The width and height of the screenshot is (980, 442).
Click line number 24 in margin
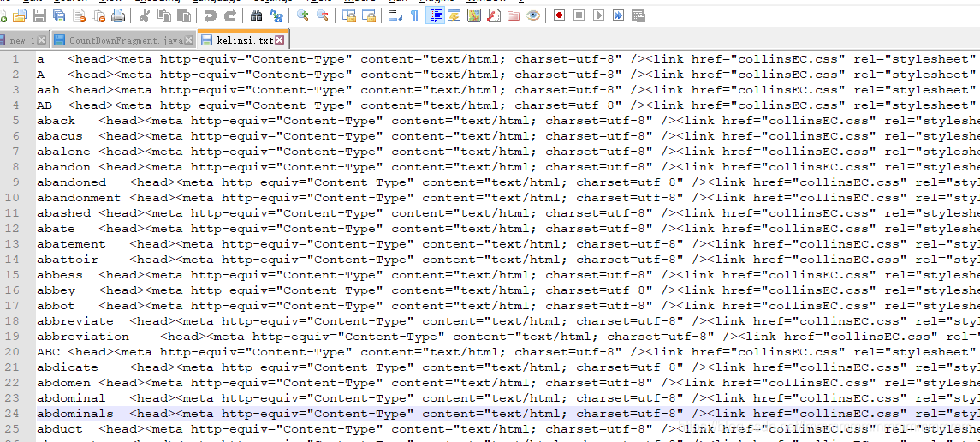[x=13, y=413]
